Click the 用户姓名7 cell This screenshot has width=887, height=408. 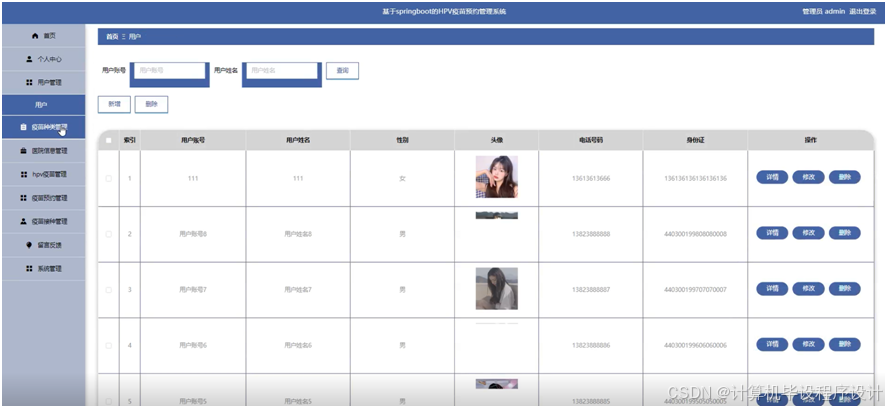tap(298, 290)
